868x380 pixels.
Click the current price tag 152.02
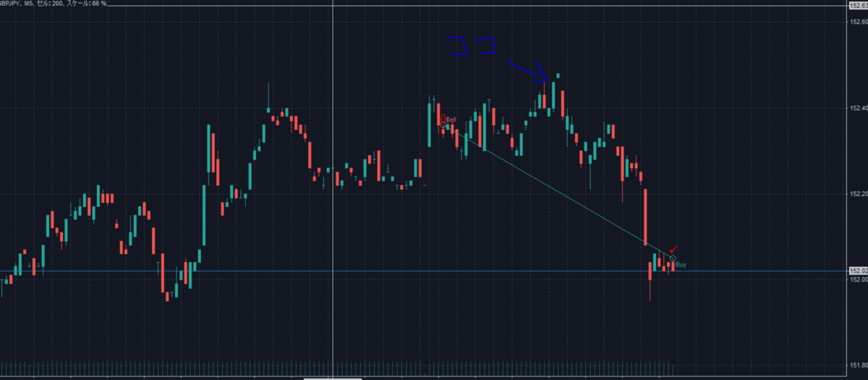click(x=858, y=271)
